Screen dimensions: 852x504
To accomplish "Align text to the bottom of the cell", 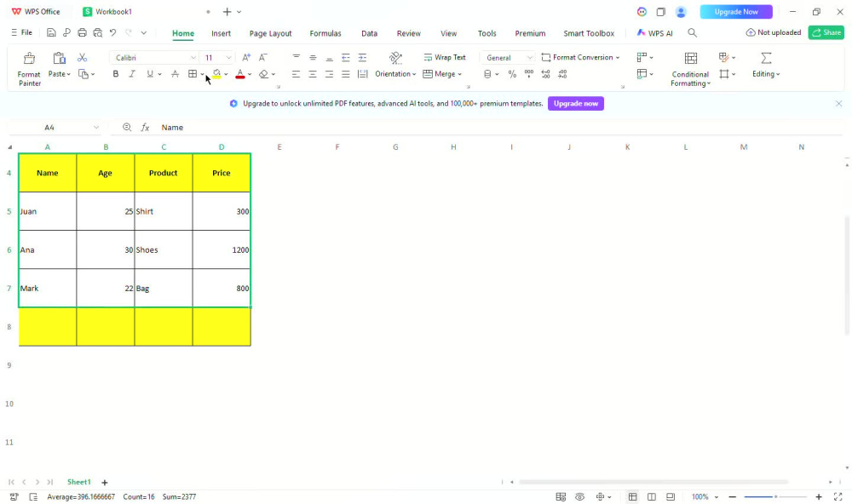I will pyautogui.click(x=329, y=57).
